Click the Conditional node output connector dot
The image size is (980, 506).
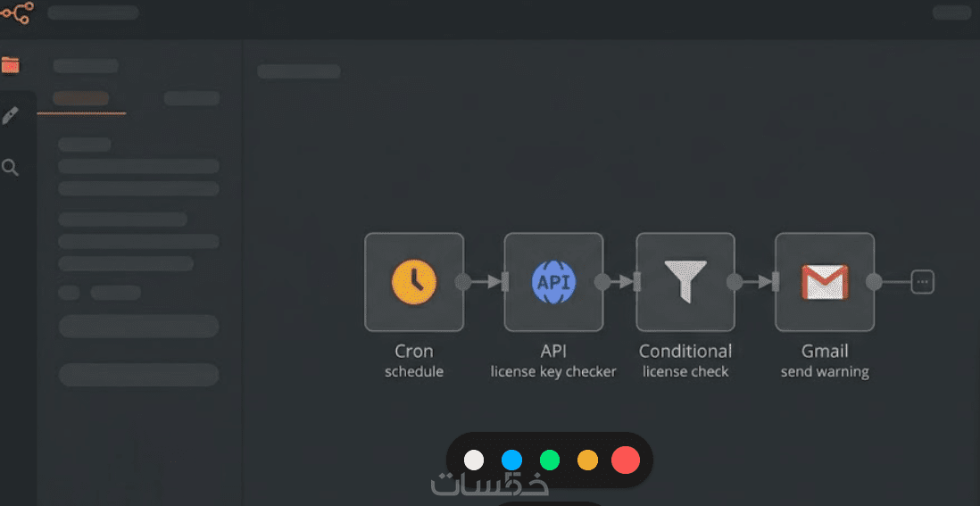point(734,282)
